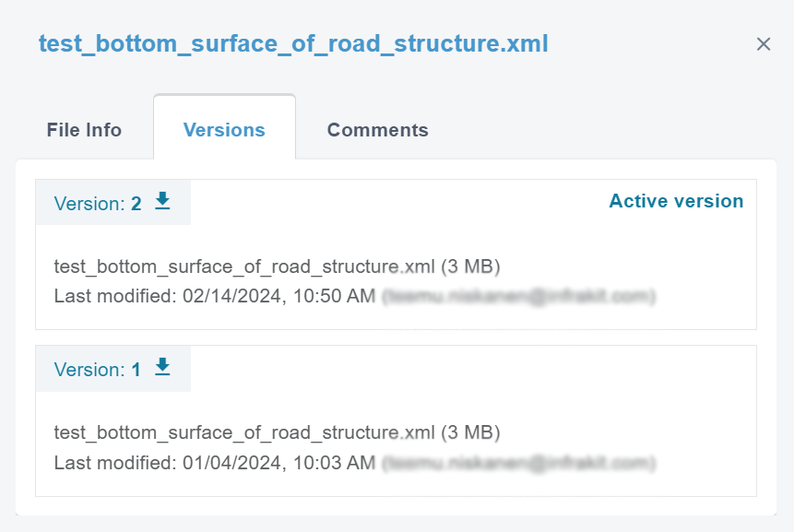This screenshot has height=532, width=794.
Task: Click the 10:50 AM timestamp in Version 2
Action: 336,296
